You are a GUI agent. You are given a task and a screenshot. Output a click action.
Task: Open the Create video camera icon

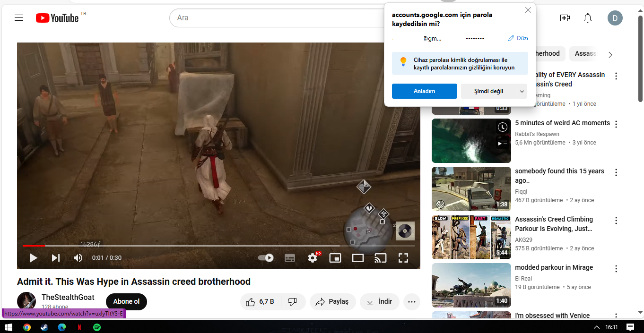(x=565, y=18)
